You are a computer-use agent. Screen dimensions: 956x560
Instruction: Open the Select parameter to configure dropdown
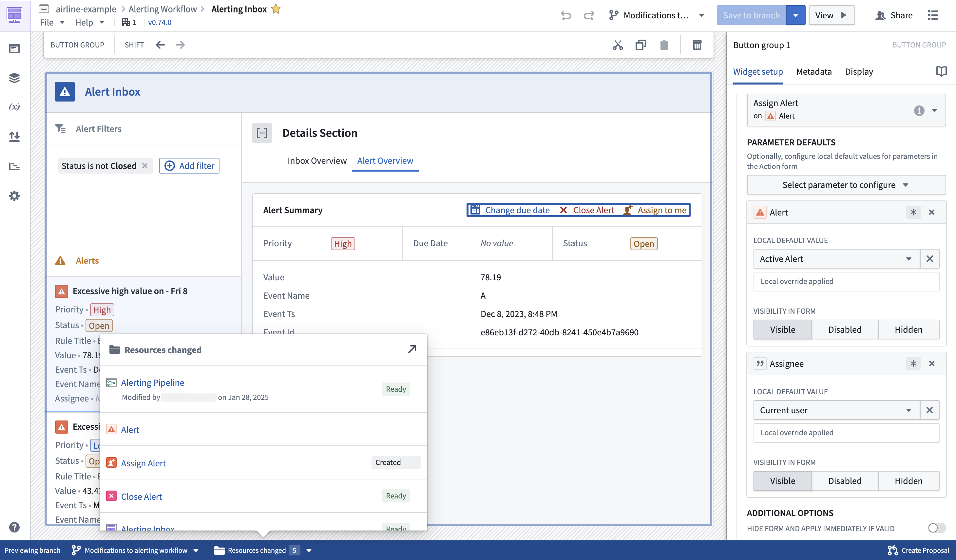coord(845,185)
